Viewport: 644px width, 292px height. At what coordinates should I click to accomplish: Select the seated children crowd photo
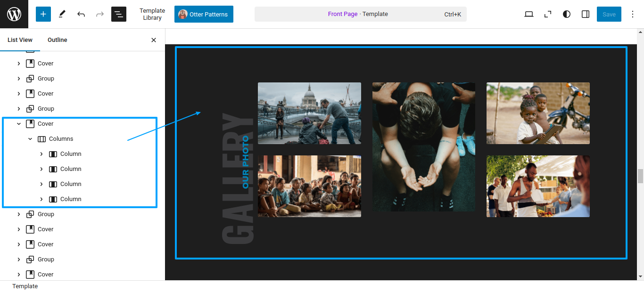pos(309,186)
